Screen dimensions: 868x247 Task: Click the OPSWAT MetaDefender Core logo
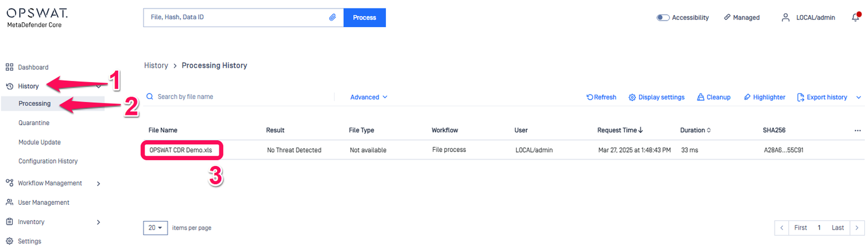pyautogui.click(x=37, y=18)
